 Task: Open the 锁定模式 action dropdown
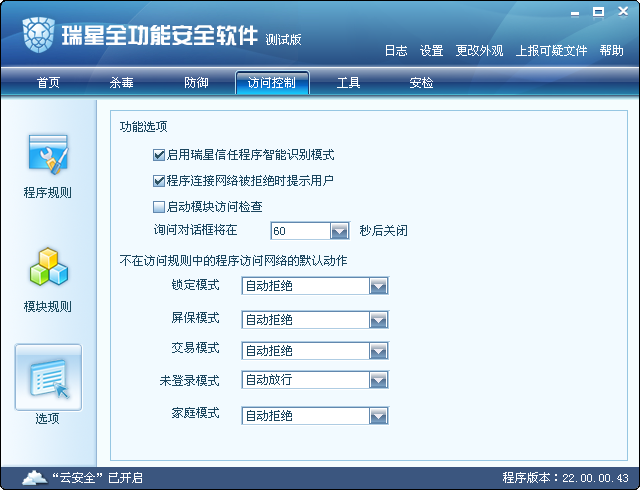[x=315, y=286]
